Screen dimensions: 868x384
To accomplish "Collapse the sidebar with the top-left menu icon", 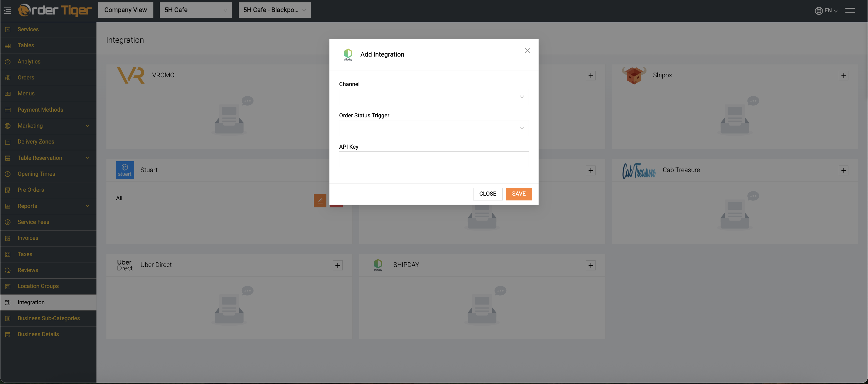I will point(8,11).
